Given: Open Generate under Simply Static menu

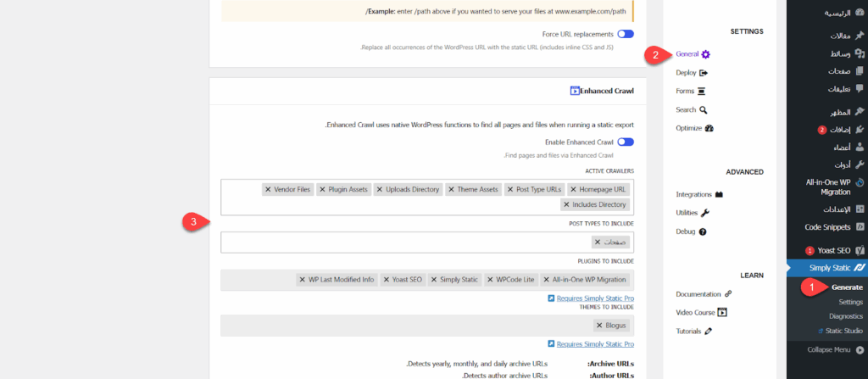Looking at the screenshot, I should [x=846, y=287].
